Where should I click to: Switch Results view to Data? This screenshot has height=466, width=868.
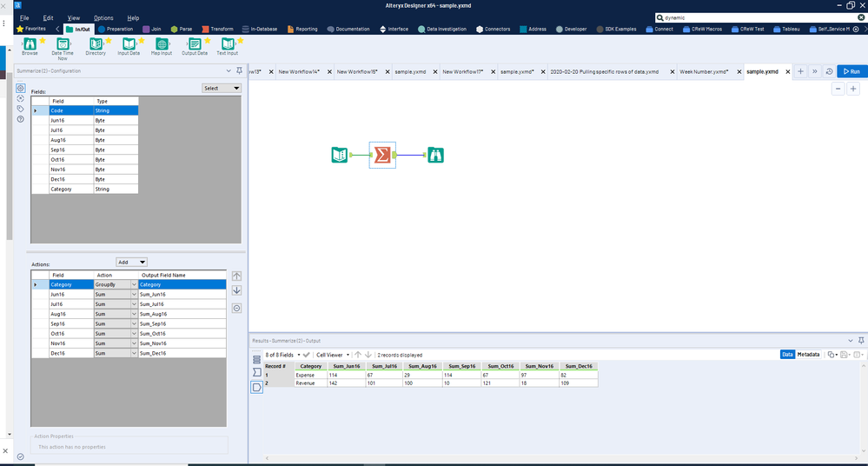pos(787,355)
